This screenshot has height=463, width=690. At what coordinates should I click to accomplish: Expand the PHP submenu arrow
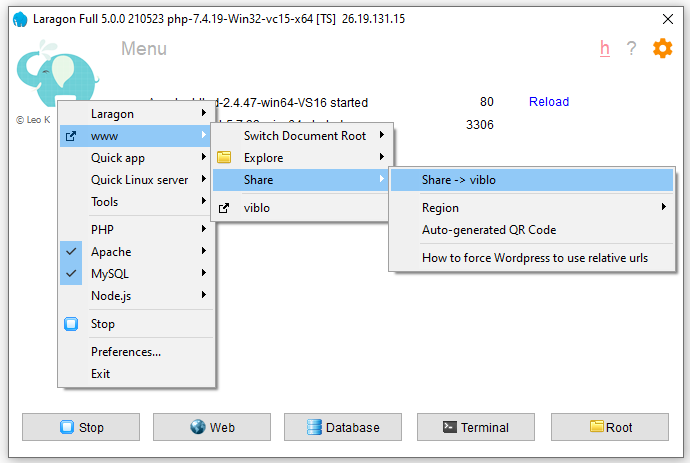(203, 229)
